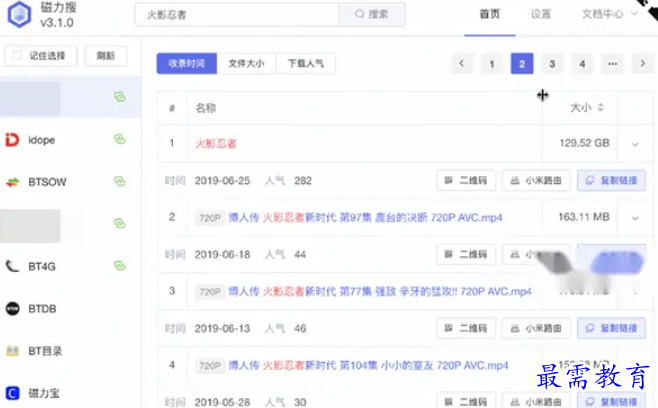Screen dimensions: 658x408
Task: Expand details of the 129.52 GB result row
Action: coord(635,144)
